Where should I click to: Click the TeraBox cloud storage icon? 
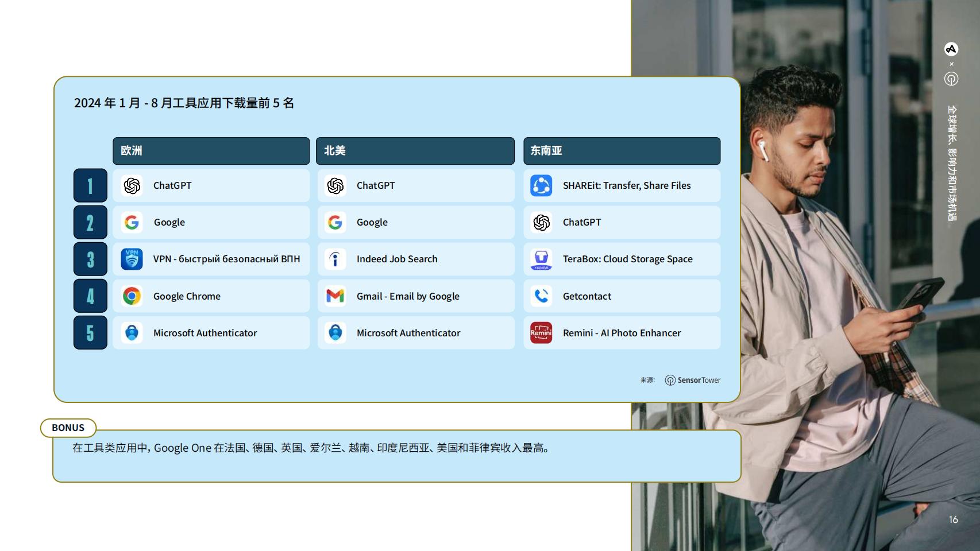(541, 259)
